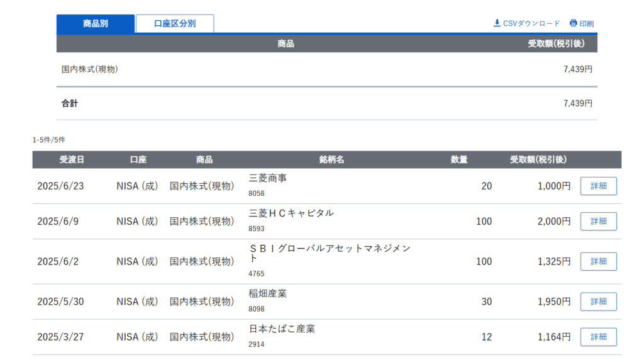Click the SBIグローバルアセットマネジメント name
644x362 pixels.
[x=330, y=253]
